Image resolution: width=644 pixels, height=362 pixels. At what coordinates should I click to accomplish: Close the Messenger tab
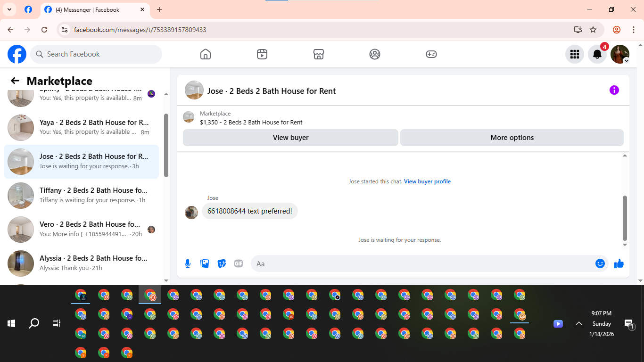coord(143,9)
